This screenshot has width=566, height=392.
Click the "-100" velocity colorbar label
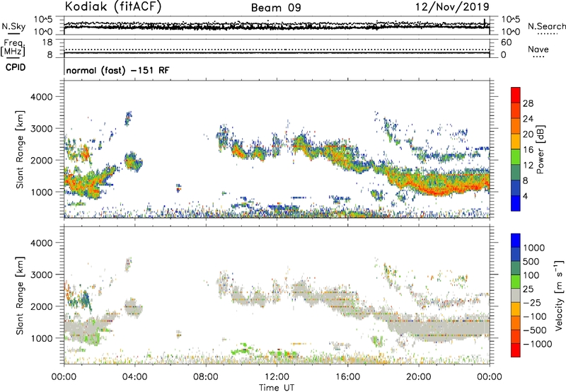(x=534, y=316)
